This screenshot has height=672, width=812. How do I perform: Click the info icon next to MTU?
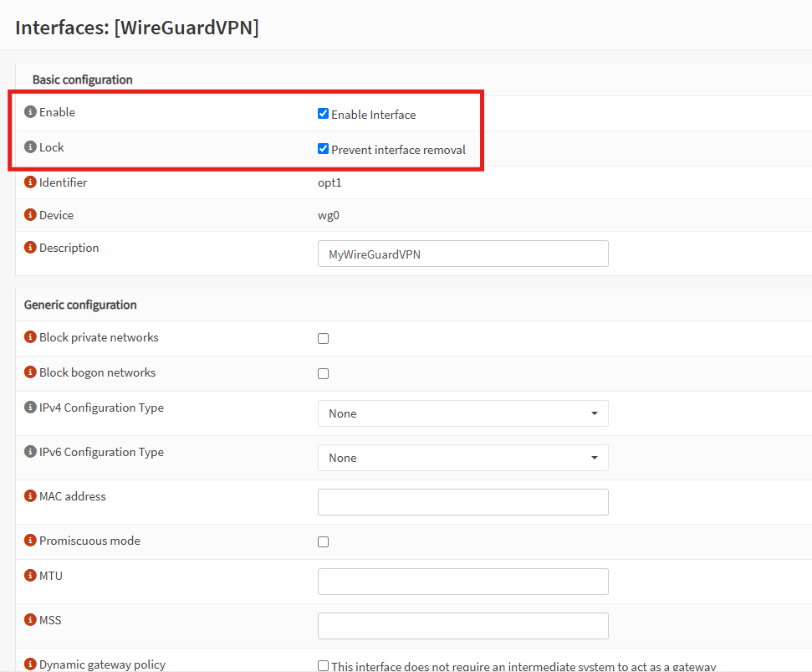30,576
